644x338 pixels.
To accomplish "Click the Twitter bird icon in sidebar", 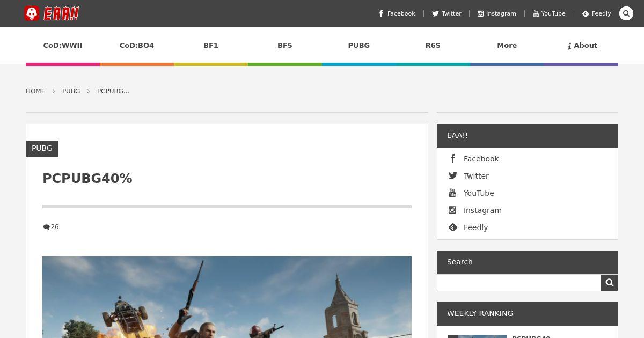I will point(453,175).
